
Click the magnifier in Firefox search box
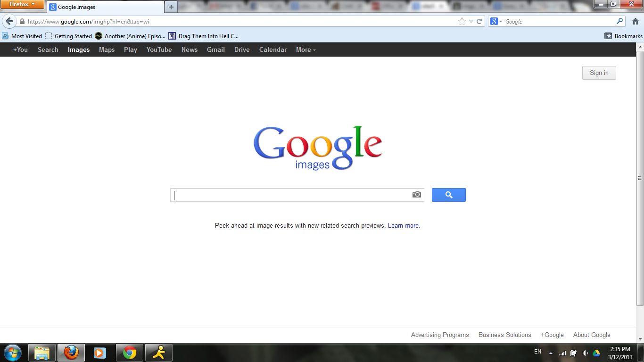620,21
